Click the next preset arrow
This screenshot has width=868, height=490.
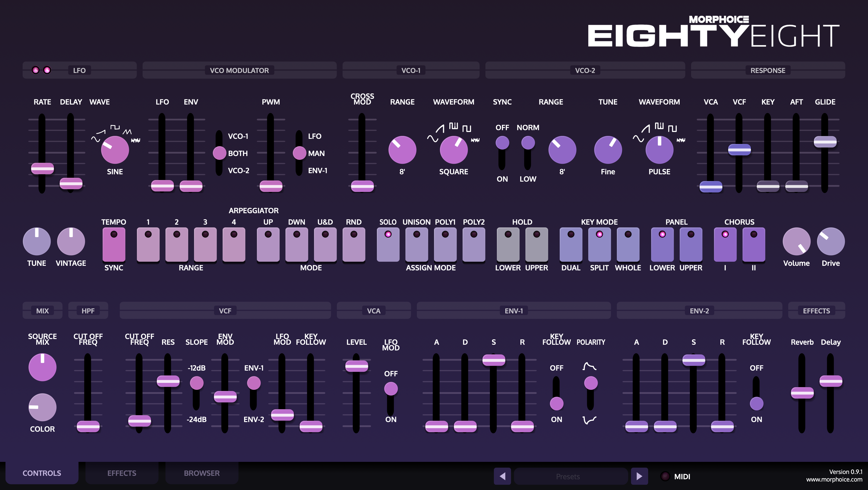click(x=639, y=476)
